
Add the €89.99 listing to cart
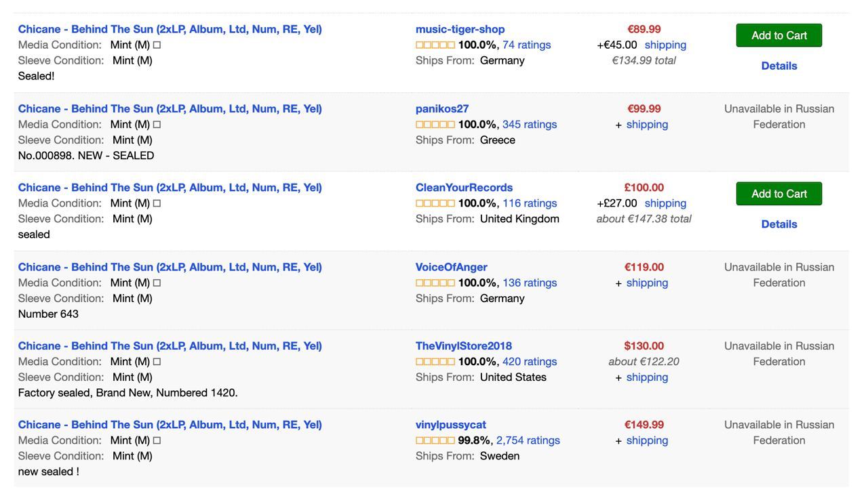779,35
